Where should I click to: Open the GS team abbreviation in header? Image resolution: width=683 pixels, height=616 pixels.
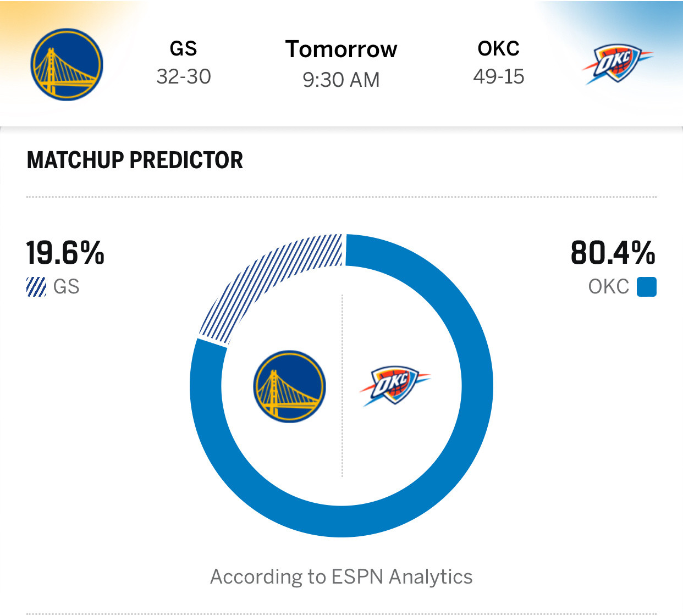[183, 48]
